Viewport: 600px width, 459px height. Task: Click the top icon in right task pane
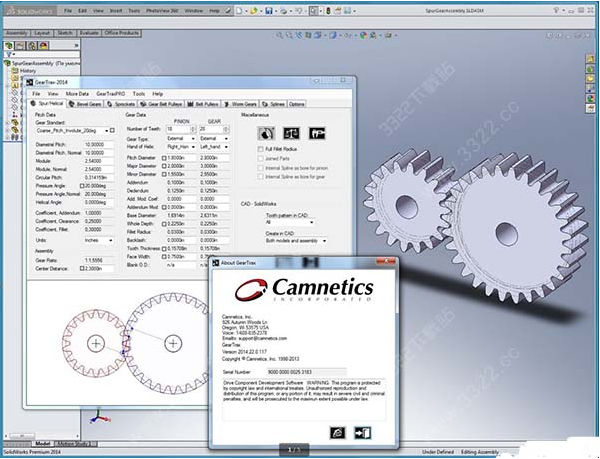pos(590,59)
